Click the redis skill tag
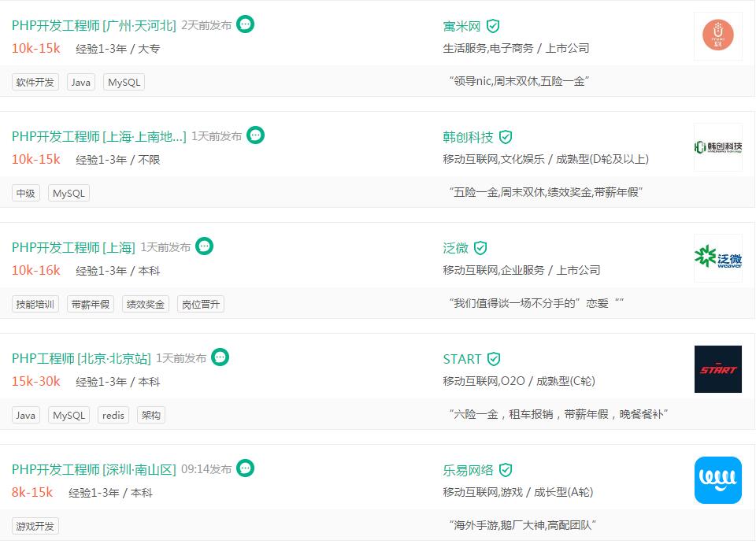Viewport: 756px width, 544px height. coord(113,415)
